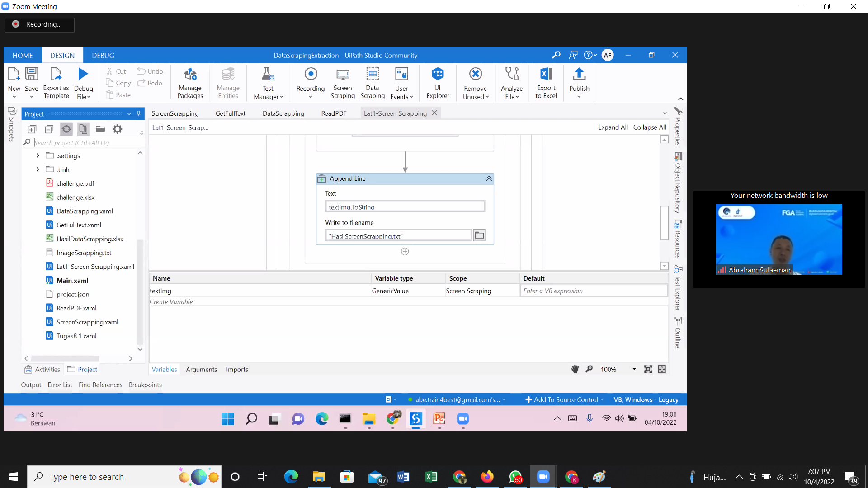Switch to the DEBUG ribbon tab
This screenshot has height=488, width=868.
click(x=103, y=55)
